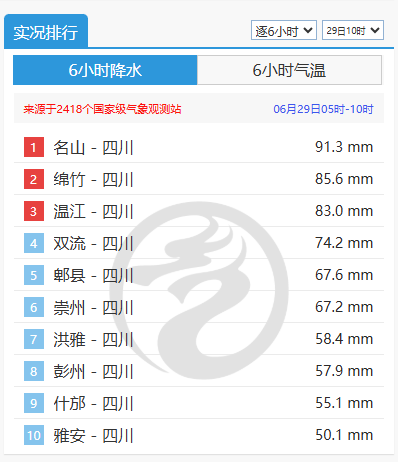398x462 pixels.
Task: Click the 55.1 mm rainfall value
Action: 344,403
